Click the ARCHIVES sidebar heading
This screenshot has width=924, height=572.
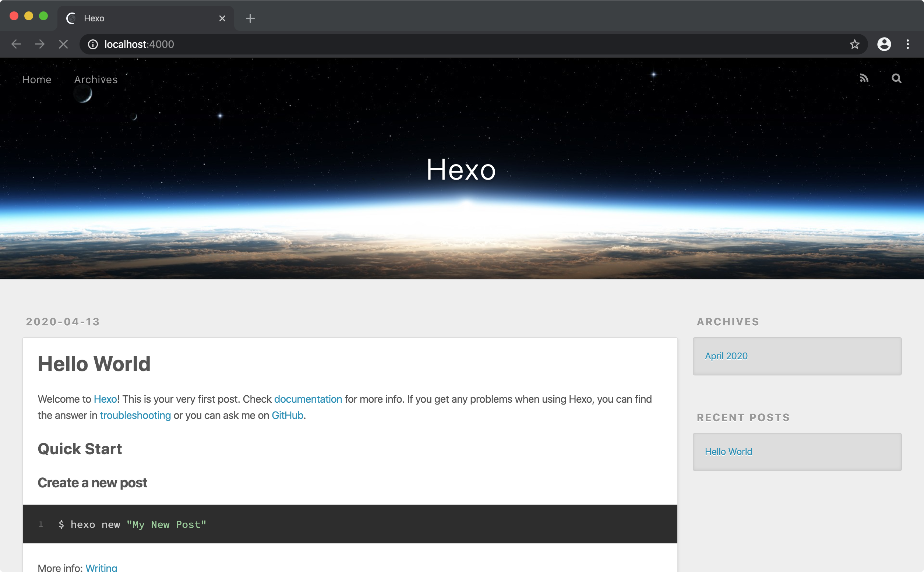pos(728,322)
